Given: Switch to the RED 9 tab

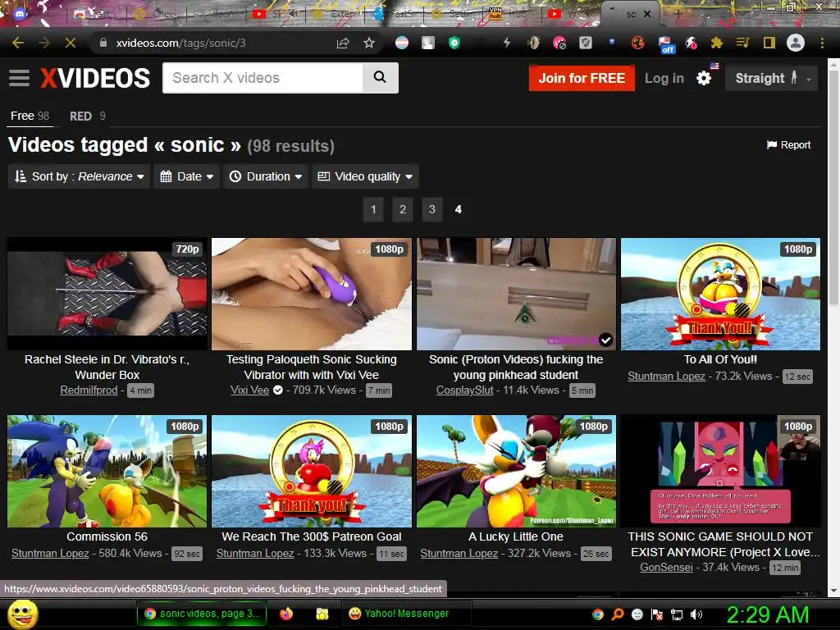Looking at the screenshot, I should point(87,116).
